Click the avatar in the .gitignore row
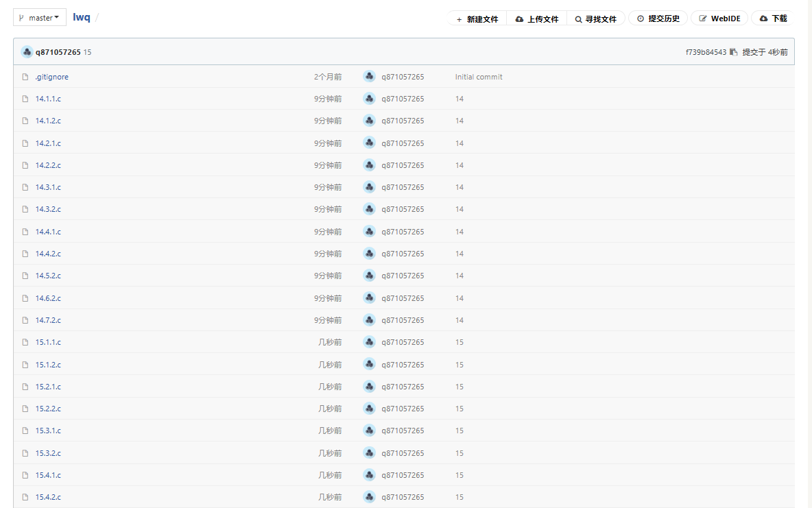Screen dimensions: 812x508 tap(369, 76)
